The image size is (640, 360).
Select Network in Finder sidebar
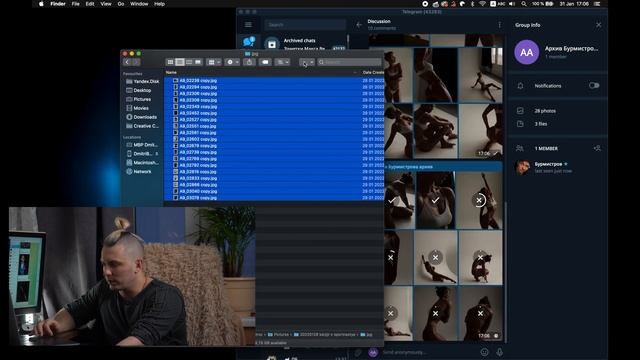click(139, 172)
